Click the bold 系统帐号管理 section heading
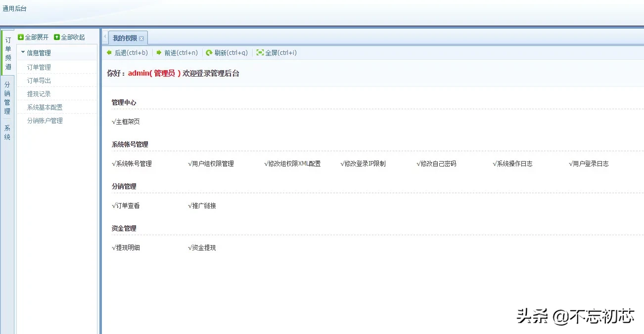This screenshot has width=644, height=334. [x=130, y=144]
